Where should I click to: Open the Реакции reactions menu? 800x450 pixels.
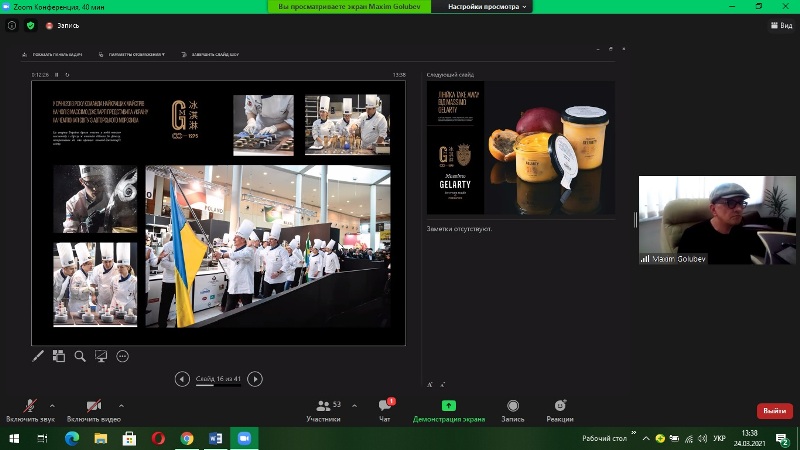click(x=560, y=406)
